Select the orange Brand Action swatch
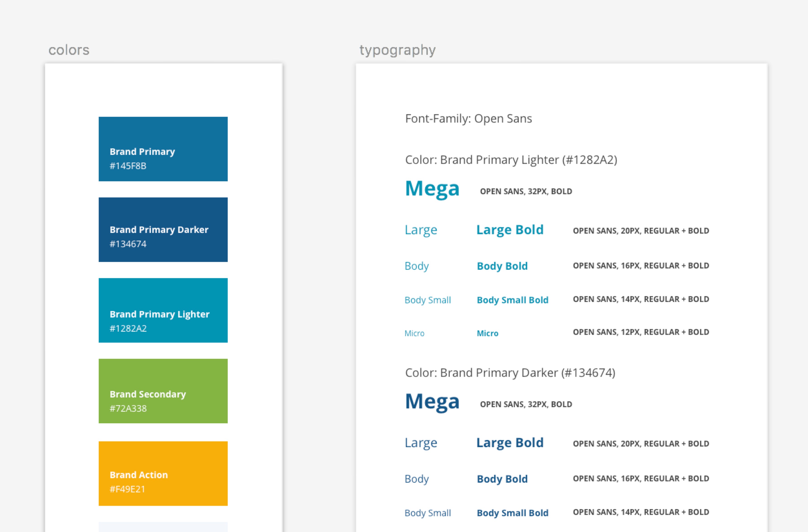 pos(163,474)
